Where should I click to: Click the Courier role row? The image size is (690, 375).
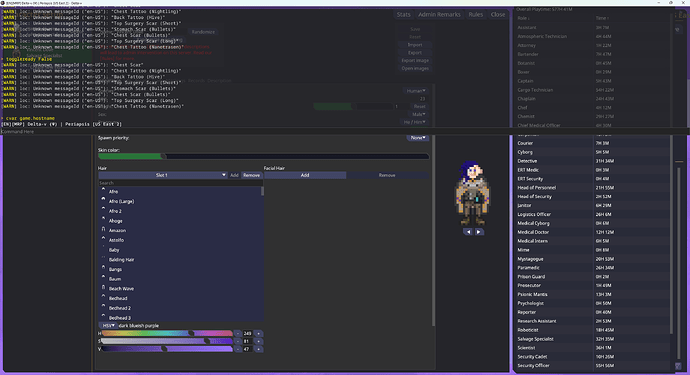click(592, 143)
